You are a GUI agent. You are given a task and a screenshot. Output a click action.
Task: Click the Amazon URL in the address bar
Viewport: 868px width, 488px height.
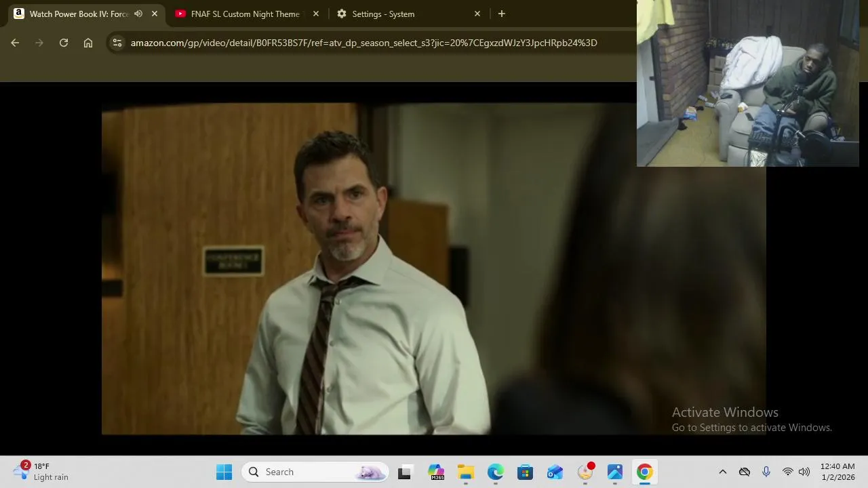[363, 43]
